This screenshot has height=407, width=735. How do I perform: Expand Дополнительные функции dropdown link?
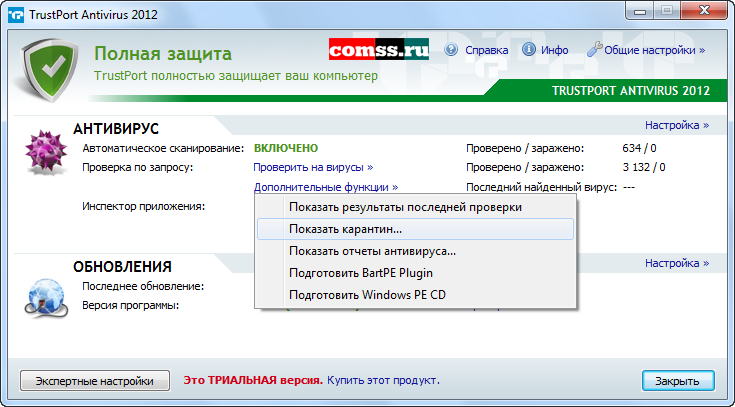326,187
